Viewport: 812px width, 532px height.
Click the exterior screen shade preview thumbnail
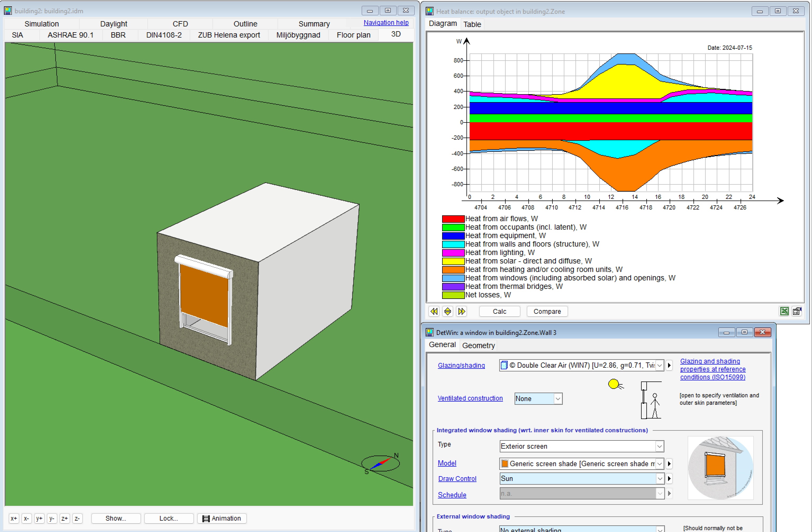(x=720, y=468)
